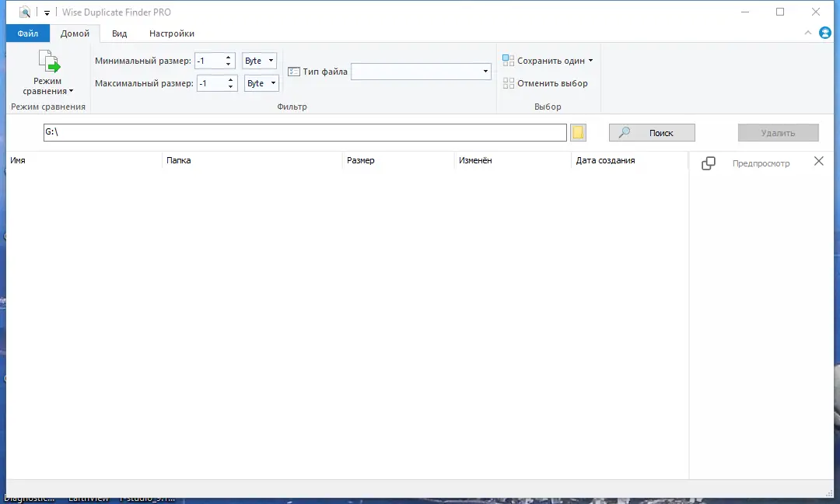Decrease the Максимальный размер value with down arrow
840x504 pixels.
(x=230, y=87)
